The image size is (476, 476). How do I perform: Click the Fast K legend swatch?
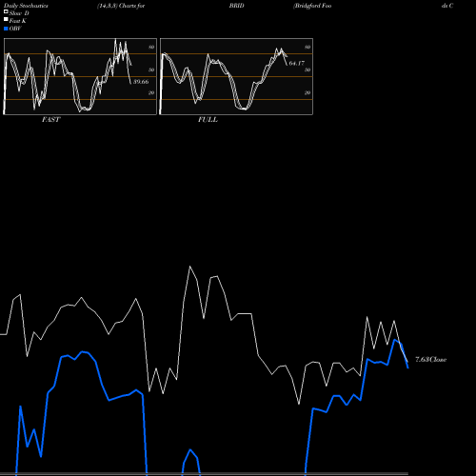[x=6, y=19]
